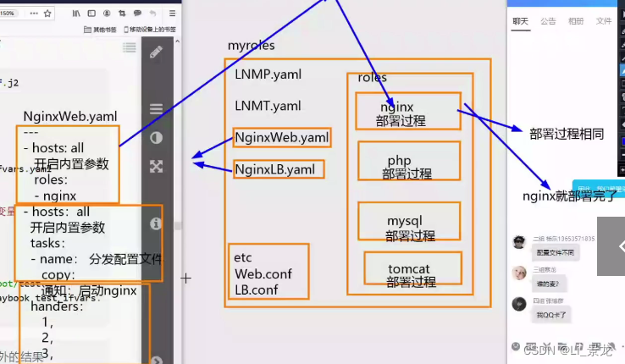
Task: Click the scrollbar up arrow
Action: tap(177, 41)
